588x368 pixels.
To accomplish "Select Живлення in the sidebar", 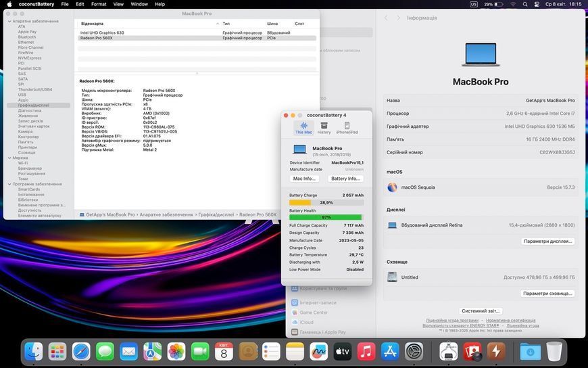I will coord(28,116).
